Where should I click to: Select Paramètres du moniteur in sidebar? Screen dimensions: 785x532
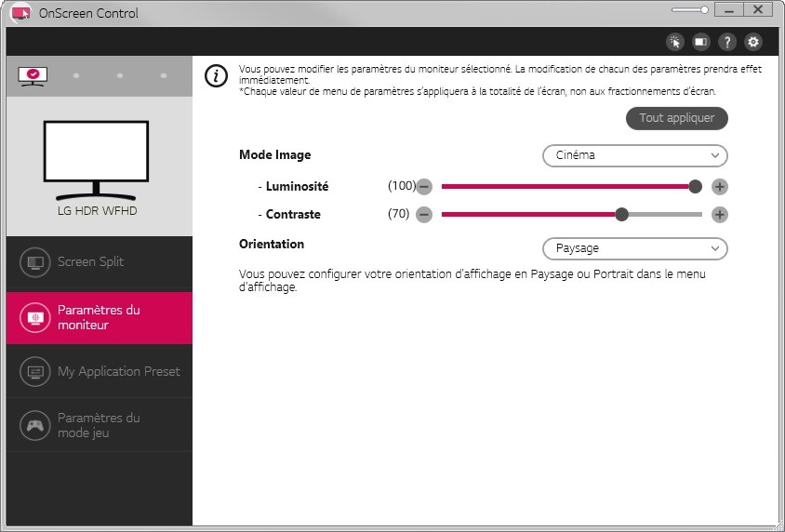(x=99, y=318)
